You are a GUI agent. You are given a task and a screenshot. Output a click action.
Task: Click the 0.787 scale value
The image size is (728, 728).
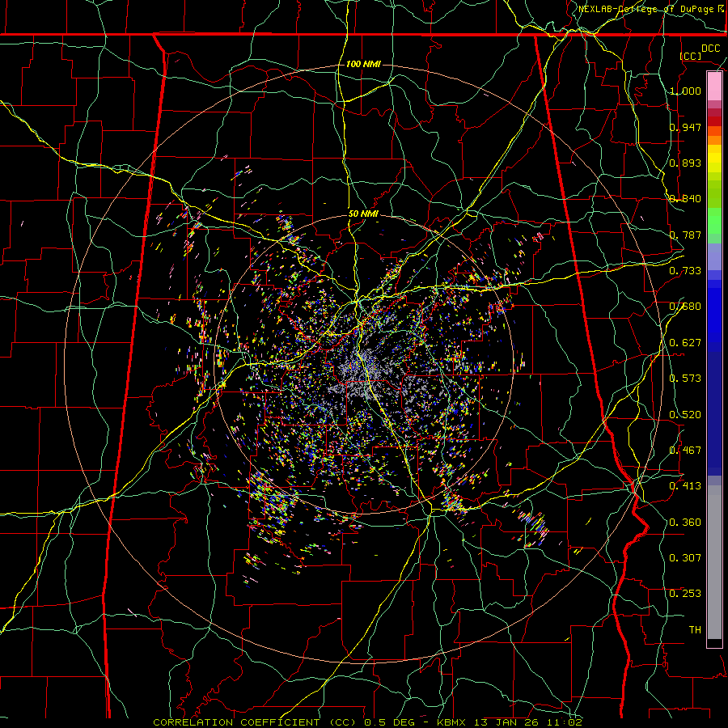click(685, 235)
